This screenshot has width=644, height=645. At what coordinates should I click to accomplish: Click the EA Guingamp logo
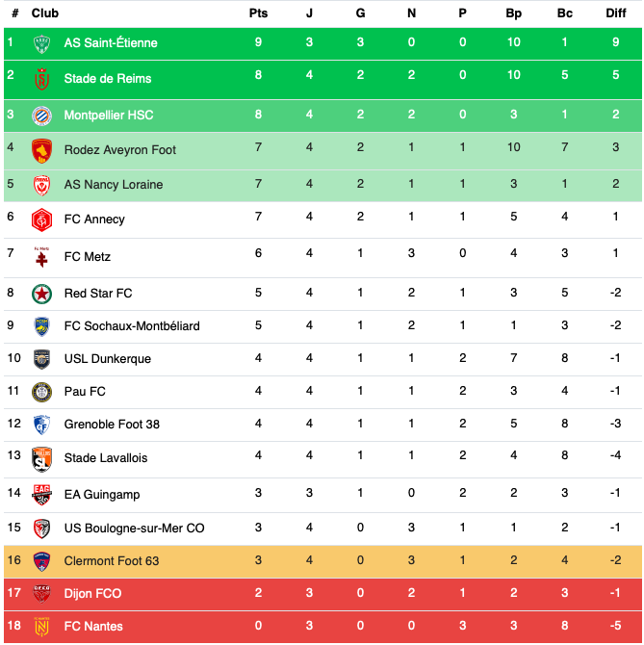[41, 495]
